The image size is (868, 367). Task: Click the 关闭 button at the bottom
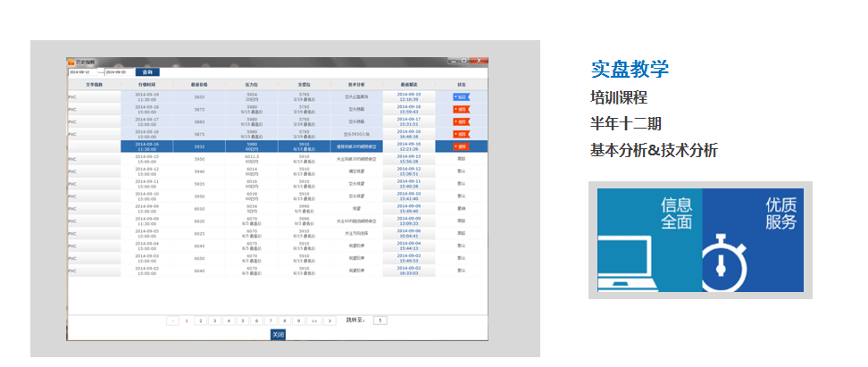tap(278, 334)
